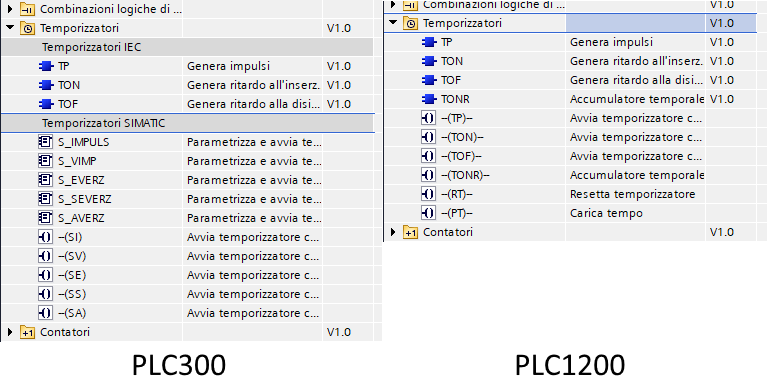Click the coil icon next to –(SE)

45,275
